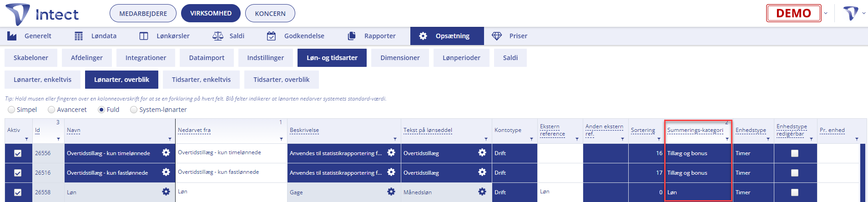Click the Priser diamond icon

497,36
